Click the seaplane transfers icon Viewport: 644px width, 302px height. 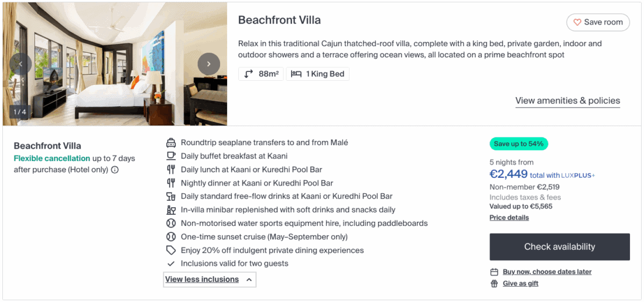pyautogui.click(x=171, y=143)
